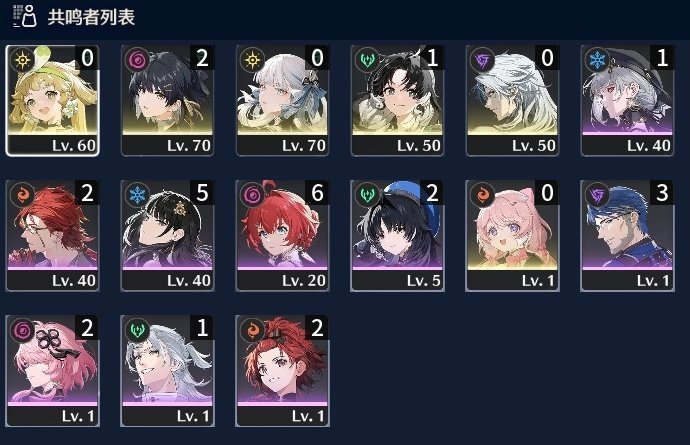
Task: Click the purple spiral icon on black-haired Lv. 70 card
Action: click(137, 59)
